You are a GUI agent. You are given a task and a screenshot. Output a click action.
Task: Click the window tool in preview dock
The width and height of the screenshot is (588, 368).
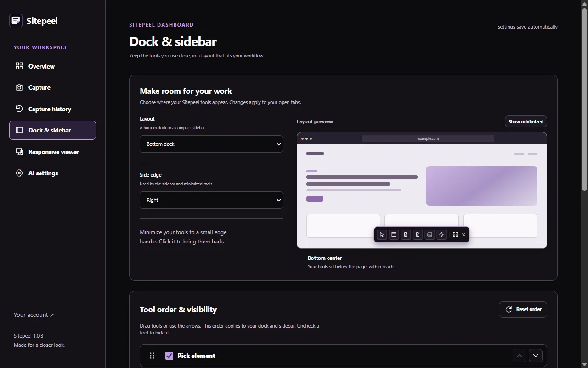point(394,235)
